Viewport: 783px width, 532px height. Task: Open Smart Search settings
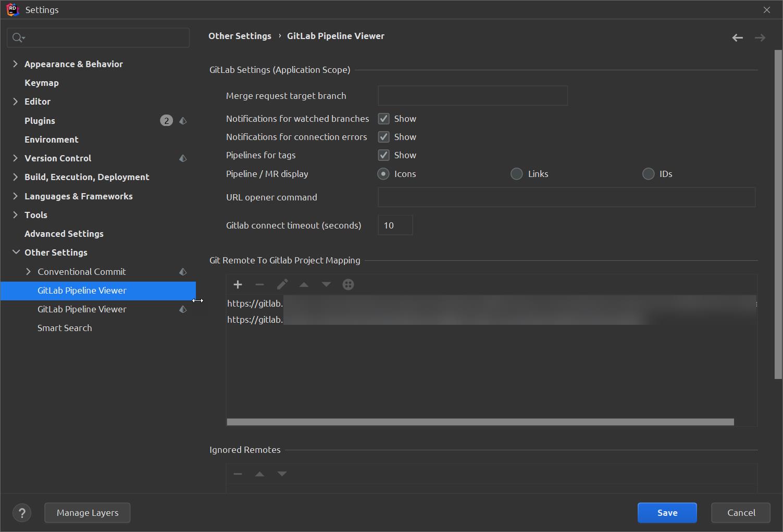point(65,328)
